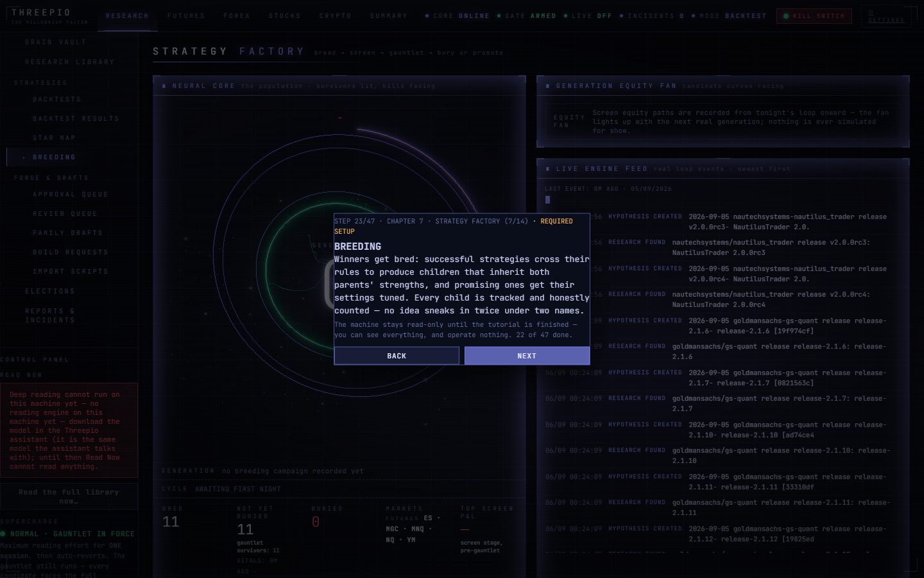
Task: Switch to the FUTURES tab
Action: pyautogui.click(x=186, y=16)
